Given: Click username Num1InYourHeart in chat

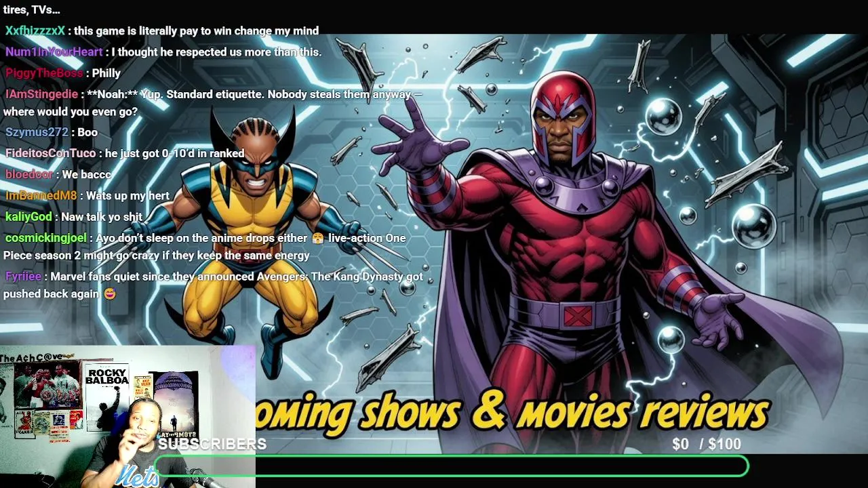Looking at the screenshot, I should 54,52.
